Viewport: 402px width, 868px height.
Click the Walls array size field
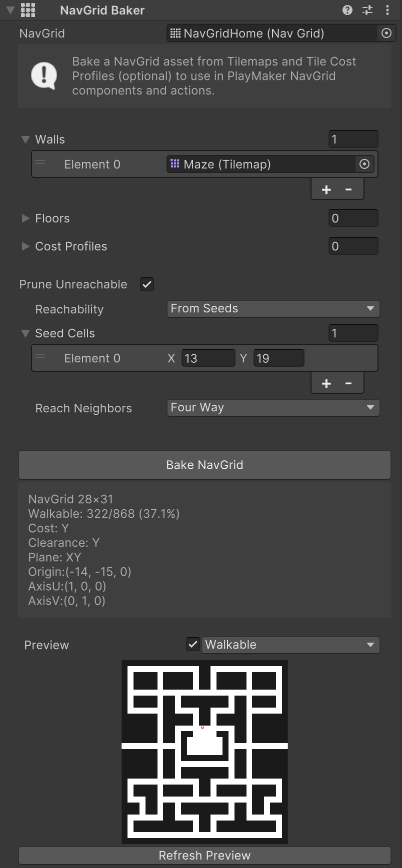(x=353, y=139)
